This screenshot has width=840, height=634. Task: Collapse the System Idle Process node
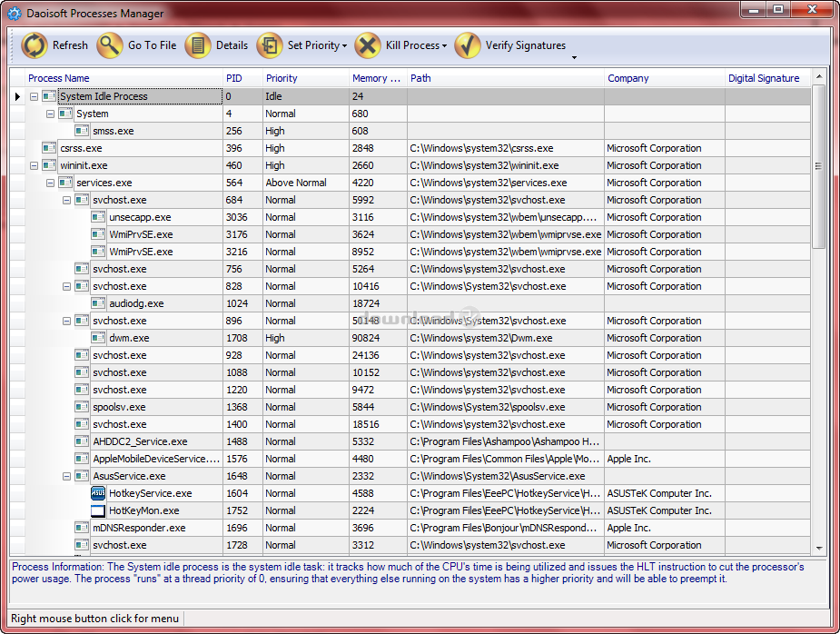click(35, 96)
